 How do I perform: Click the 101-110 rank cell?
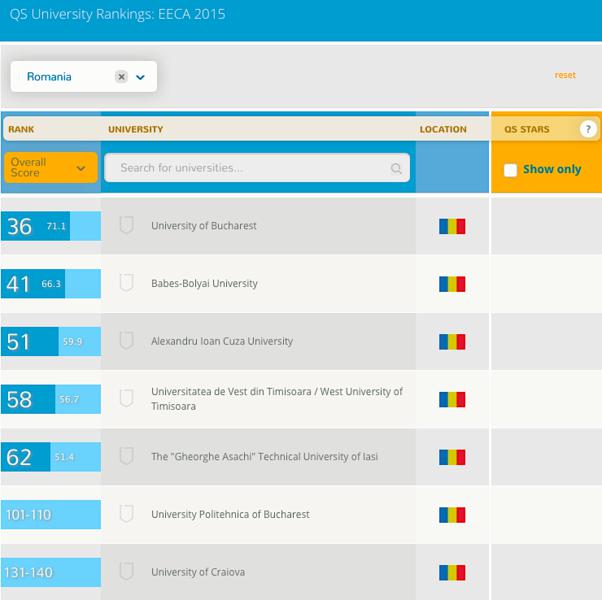click(51, 514)
